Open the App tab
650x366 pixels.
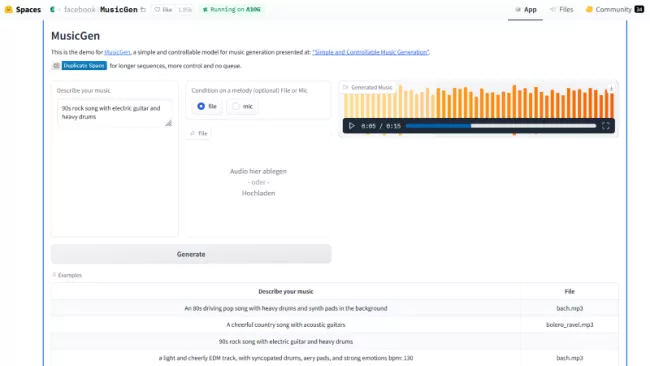526,9
